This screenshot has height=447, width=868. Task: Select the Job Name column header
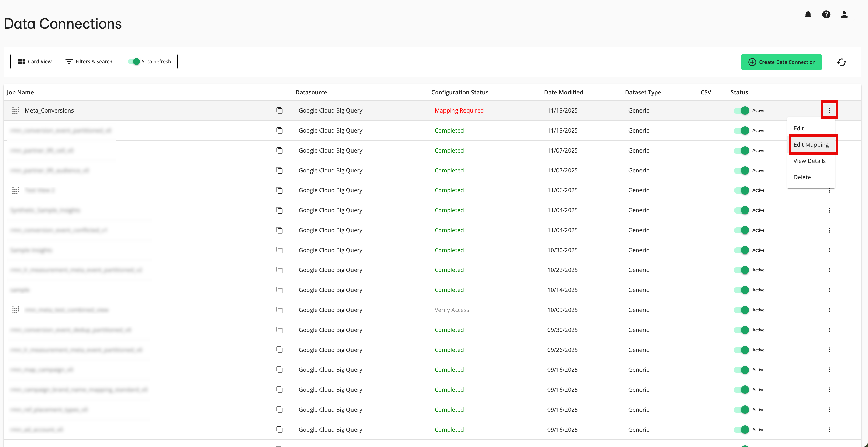tap(20, 92)
